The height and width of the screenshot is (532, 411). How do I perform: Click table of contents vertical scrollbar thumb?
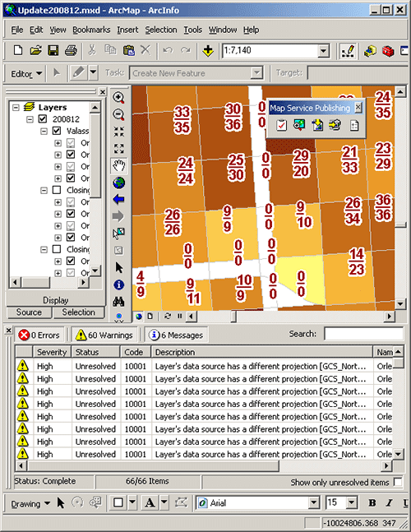pos(95,155)
